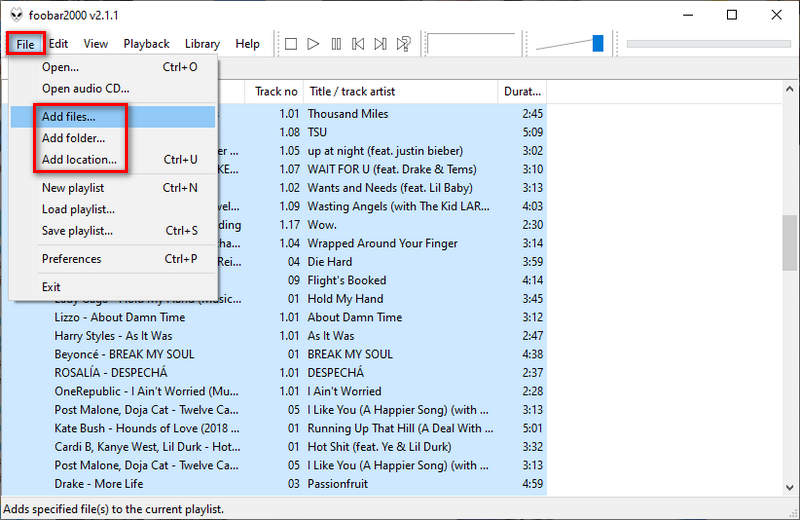This screenshot has width=800, height=520.
Task: Choose Load playlist... menu item
Action: [113, 209]
